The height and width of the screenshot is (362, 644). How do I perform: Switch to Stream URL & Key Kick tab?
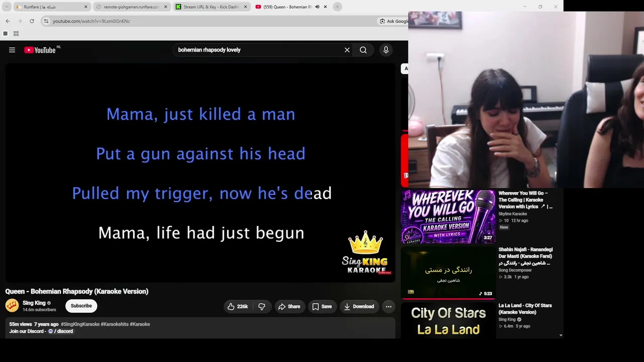point(212,7)
